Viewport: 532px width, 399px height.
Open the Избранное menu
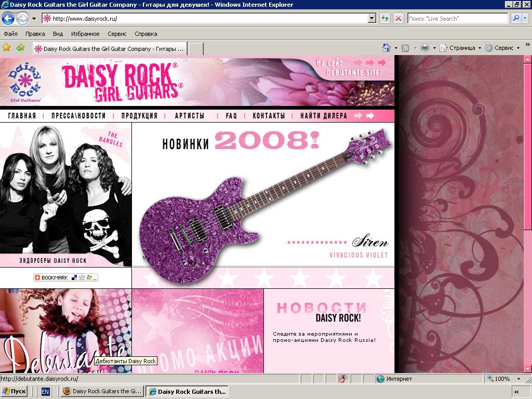[x=85, y=34]
